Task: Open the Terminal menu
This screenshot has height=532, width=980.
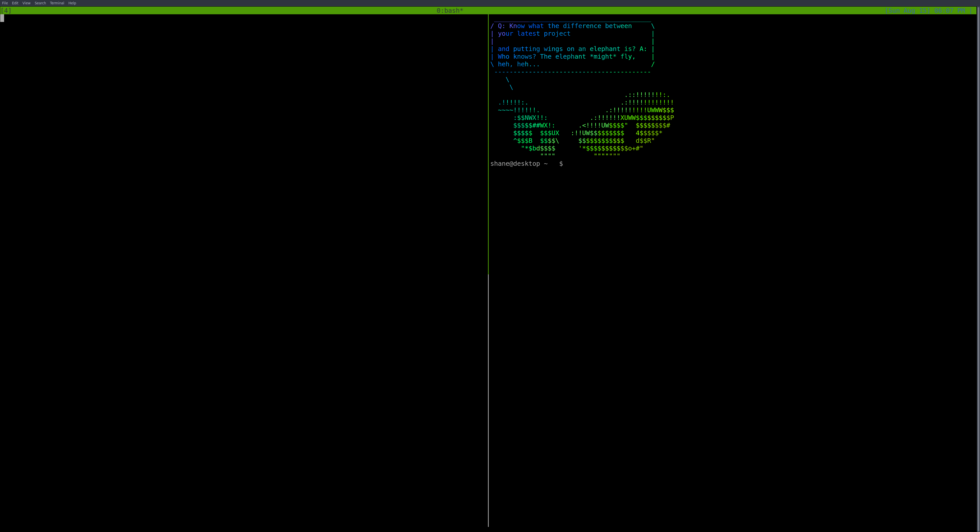Action: [x=57, y=3]
